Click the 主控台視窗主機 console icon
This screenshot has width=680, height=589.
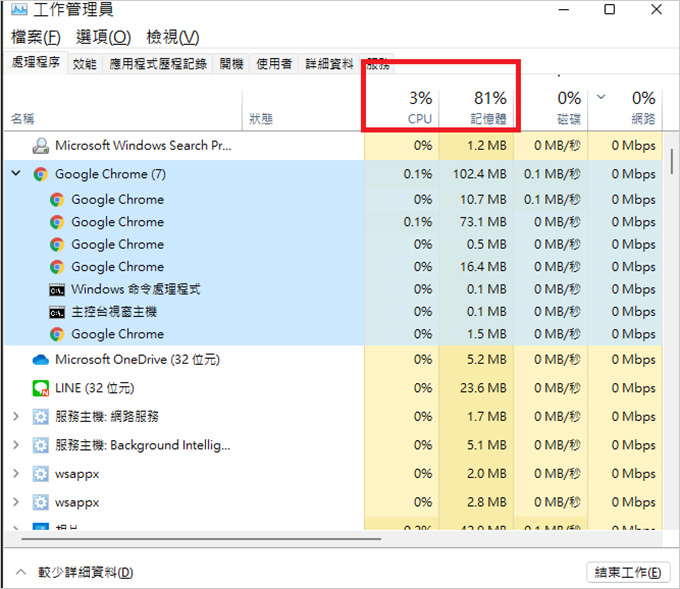[x=57, y=312]
